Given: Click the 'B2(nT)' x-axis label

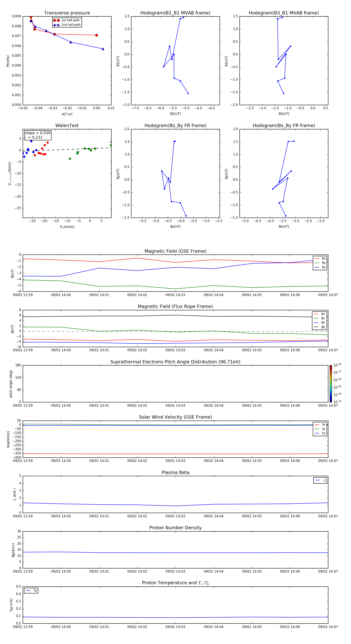Looking at the screenshot, I should (175, 114).
